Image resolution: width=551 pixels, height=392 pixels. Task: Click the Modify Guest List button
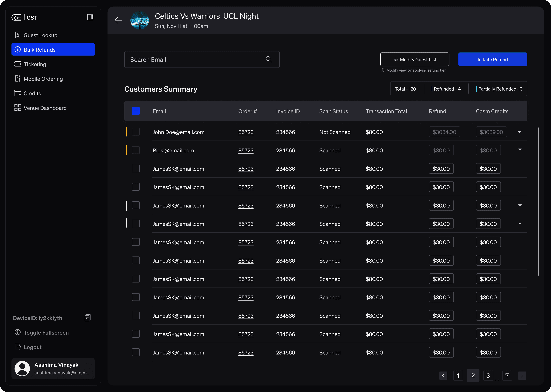point(415,59)
